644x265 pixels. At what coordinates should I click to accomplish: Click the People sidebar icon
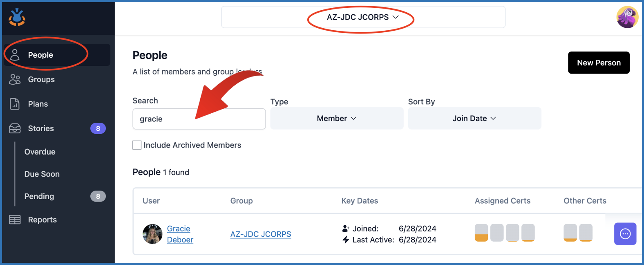tap(15, 55)
